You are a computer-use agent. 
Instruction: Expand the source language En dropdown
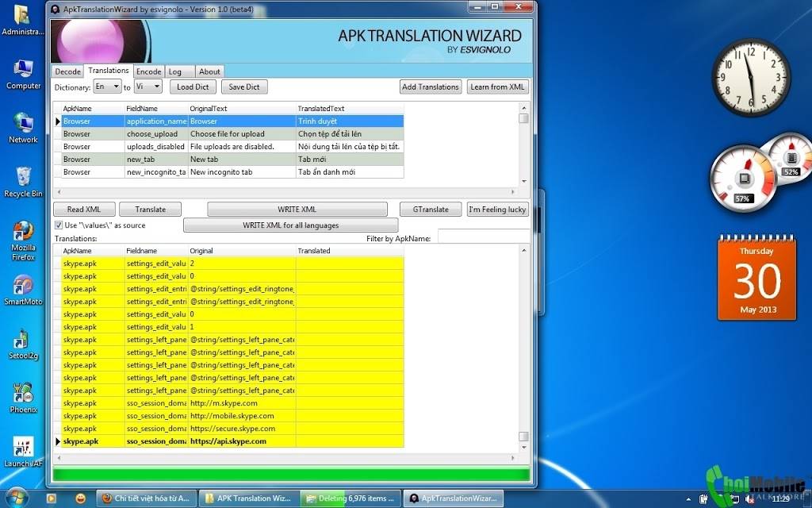107,87
